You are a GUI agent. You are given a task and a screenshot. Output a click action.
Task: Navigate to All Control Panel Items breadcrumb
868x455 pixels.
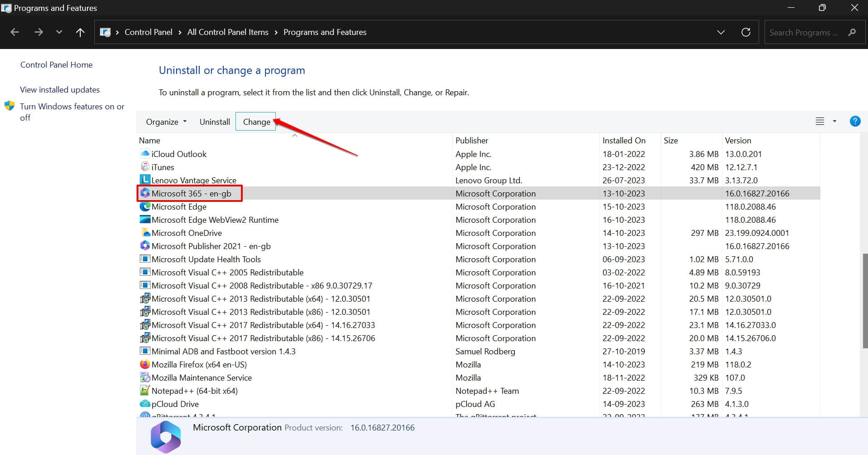coord(227,32)
